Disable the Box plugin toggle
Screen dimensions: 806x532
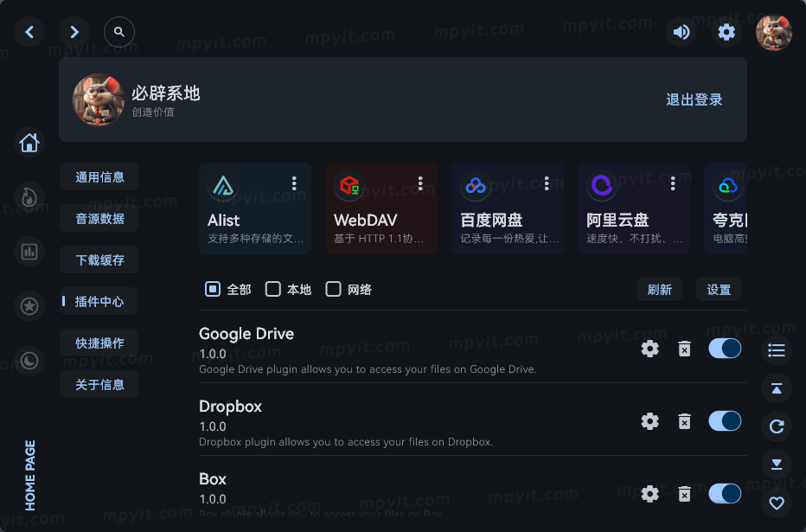[725, 493]
